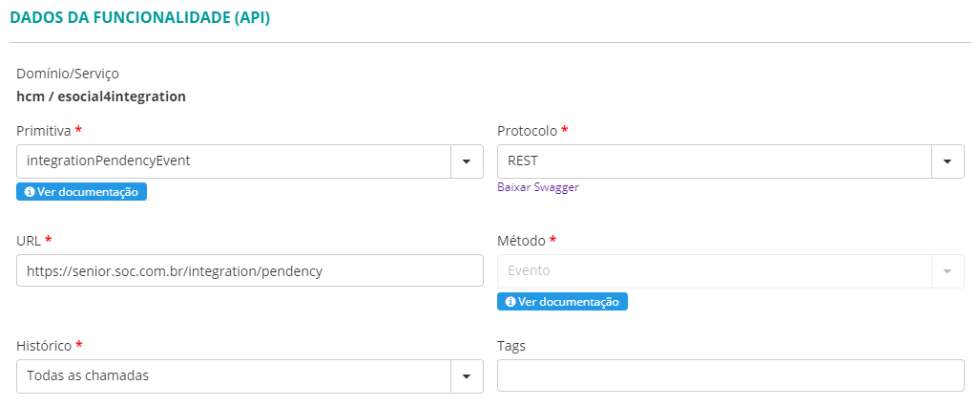Click the Tags field label
The height and width of the screenshot is (407, 980).
(512, 346)
